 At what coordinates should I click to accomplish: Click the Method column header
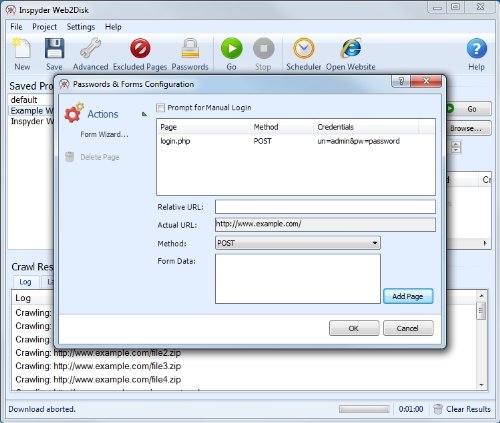tap(282, 127)
